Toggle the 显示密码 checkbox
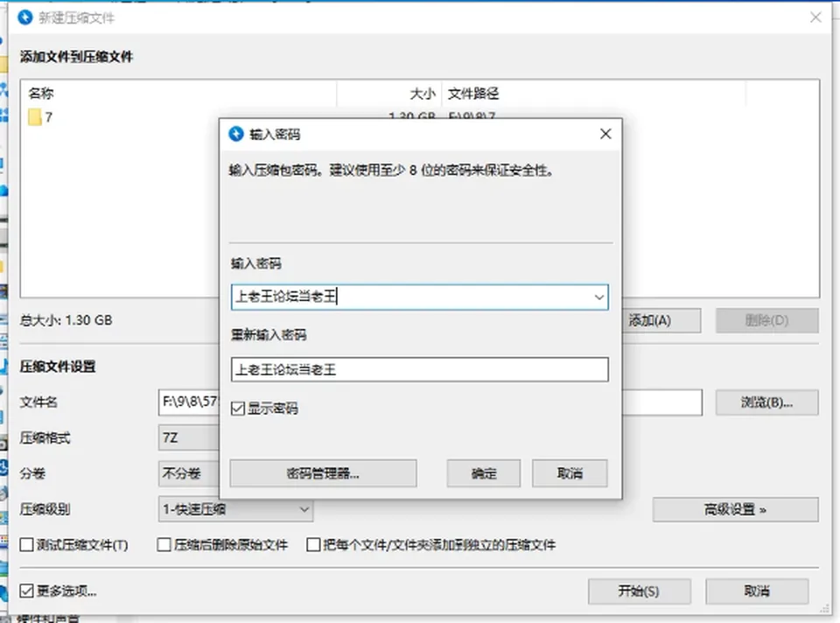The height and width of the screenshot is (623, 840). pos(238,409)
